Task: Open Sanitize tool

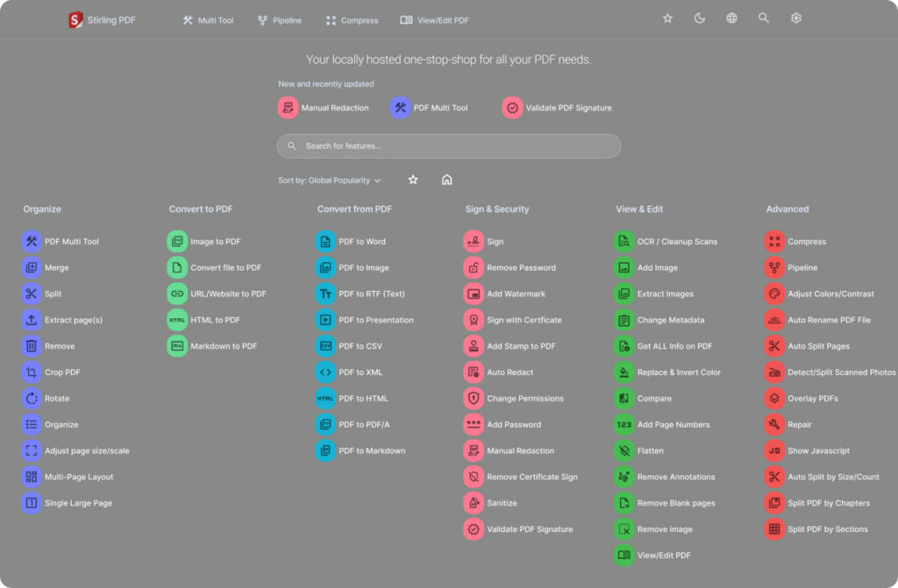Action: point(491,503)
